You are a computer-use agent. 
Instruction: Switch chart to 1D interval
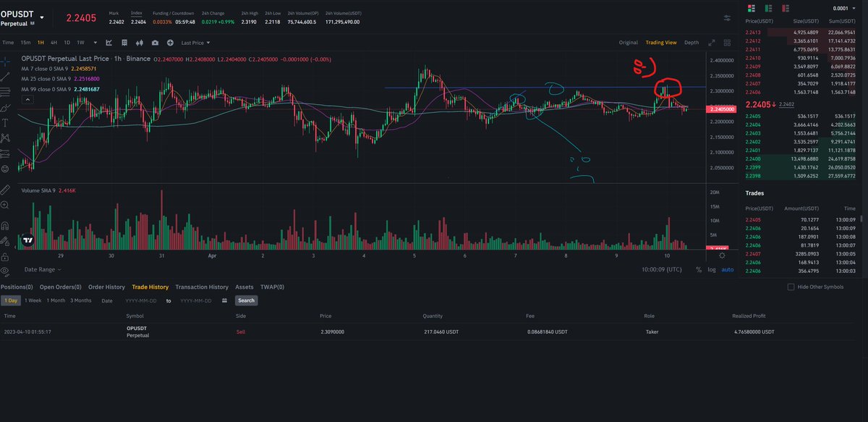pos(67,43)
